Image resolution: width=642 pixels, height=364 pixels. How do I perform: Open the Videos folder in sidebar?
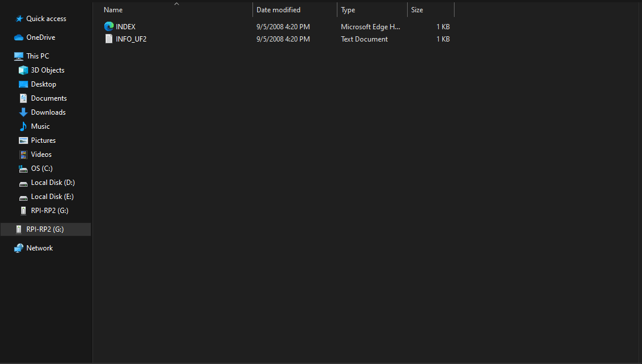[x=41, y=154]
